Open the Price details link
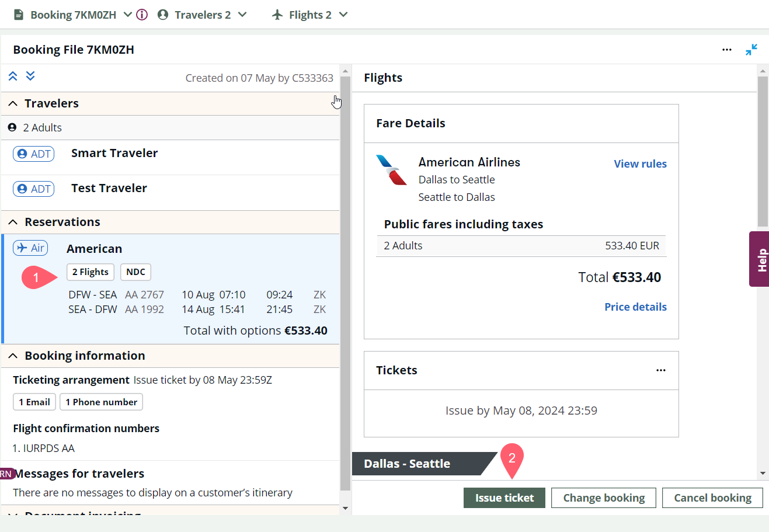Viewport: 769px width, 532px height. click(x=635, y=307)
